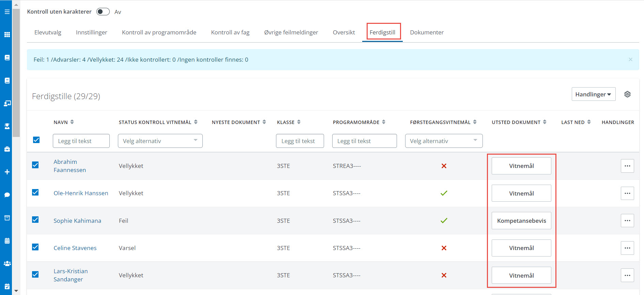Sort by LAST NED column
The image size is (644, 295).
point(588,122)
